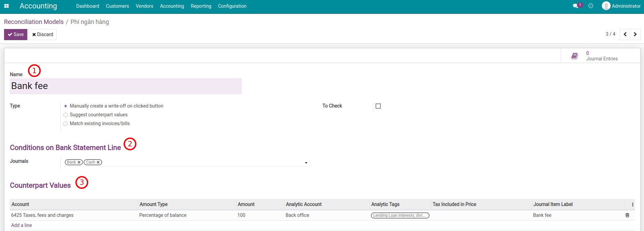This screenshot has width=644, height=231.
Task: Open the Configuration menu
Action: coord(232,6)
